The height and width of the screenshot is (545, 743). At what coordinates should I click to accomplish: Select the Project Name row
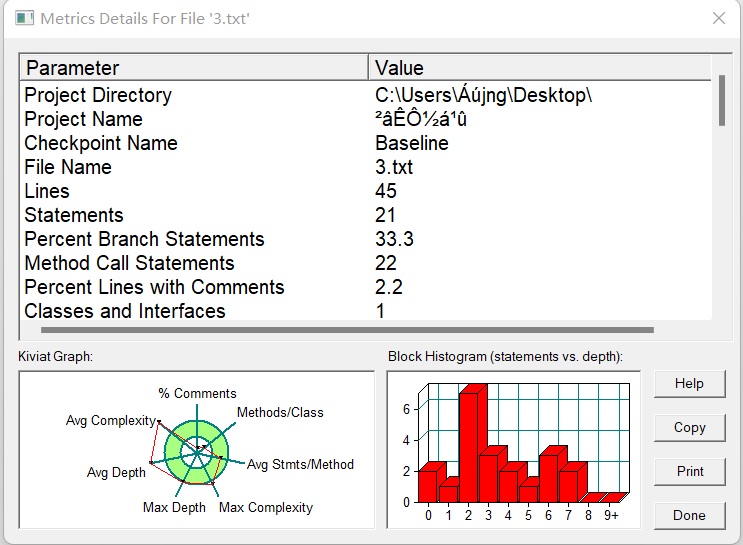click(x=365, y=119)
